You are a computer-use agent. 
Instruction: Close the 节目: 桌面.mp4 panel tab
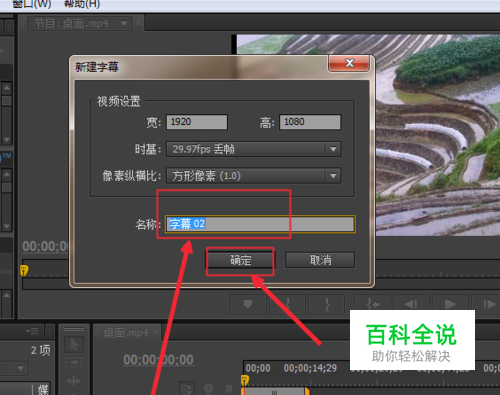point(139,23)
